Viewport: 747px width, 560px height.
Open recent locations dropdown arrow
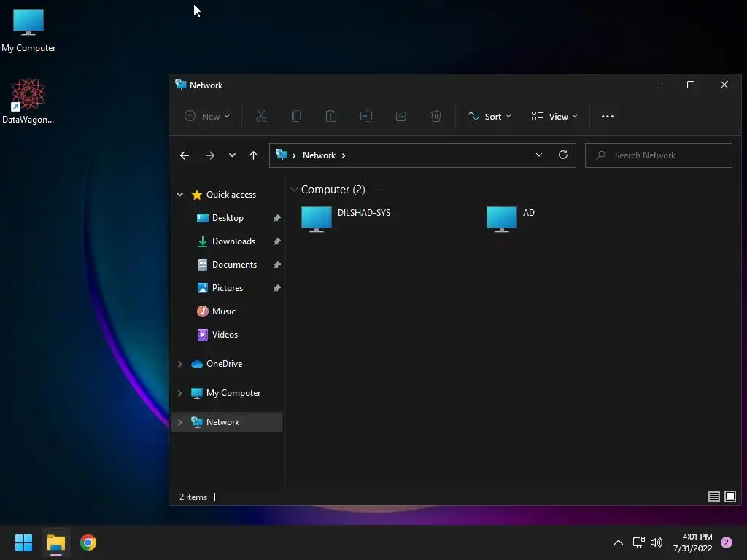point(232,155)
